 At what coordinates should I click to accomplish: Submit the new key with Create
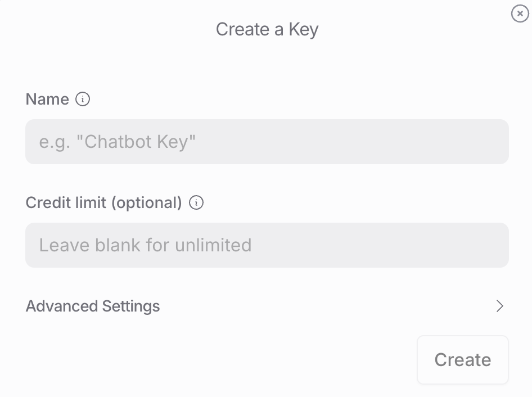[462, 360]
